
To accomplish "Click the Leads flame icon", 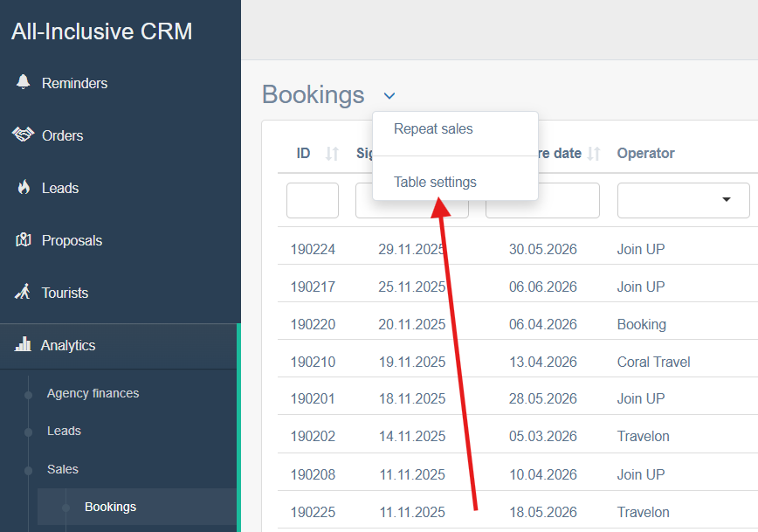I will 24,187.
